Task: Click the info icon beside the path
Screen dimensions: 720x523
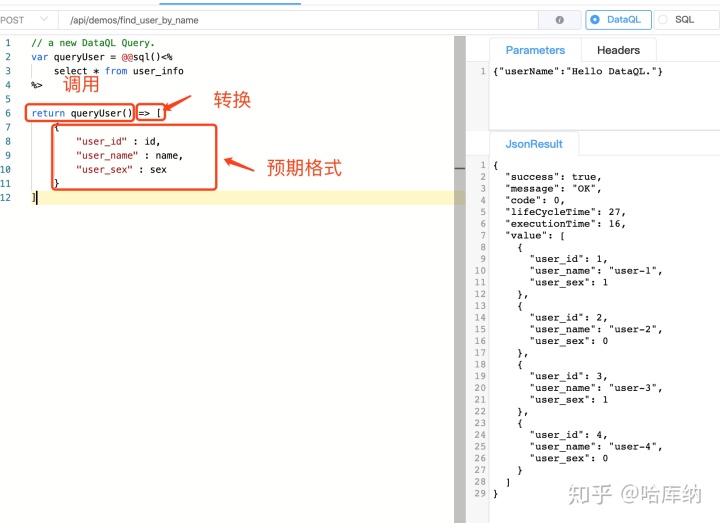Action: (x=559, y=20)
